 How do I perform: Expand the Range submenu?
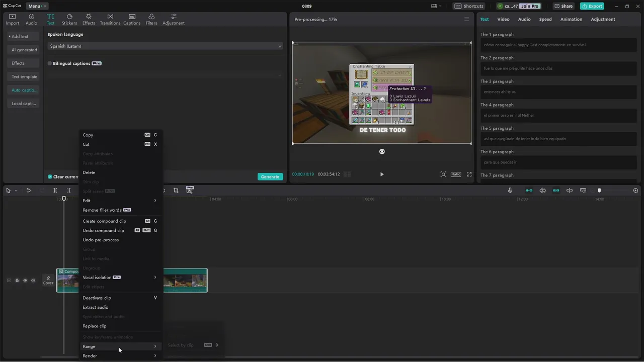point(121,346)
